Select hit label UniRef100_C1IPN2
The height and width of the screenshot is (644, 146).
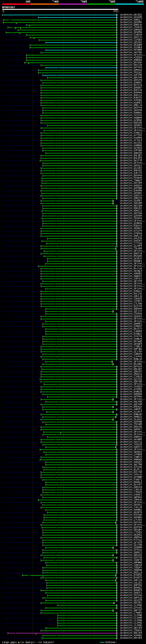click(131, 625)
